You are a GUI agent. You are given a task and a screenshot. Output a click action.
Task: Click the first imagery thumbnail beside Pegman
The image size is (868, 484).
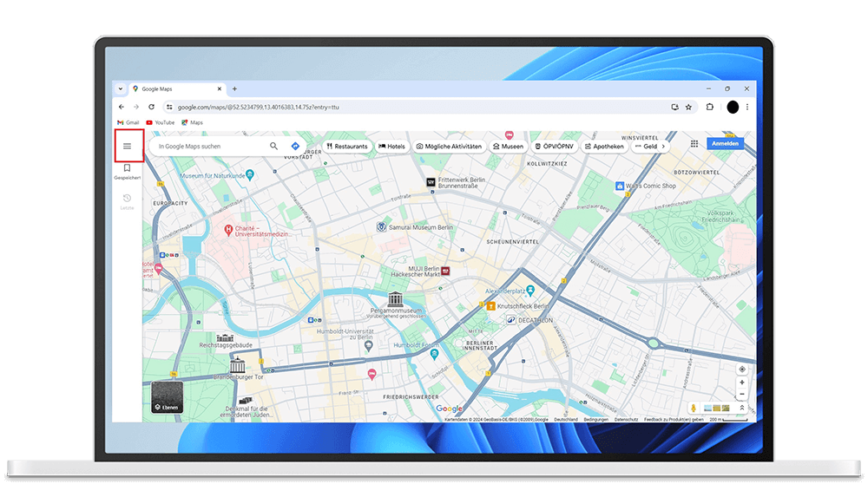click(x=707, y=409)
